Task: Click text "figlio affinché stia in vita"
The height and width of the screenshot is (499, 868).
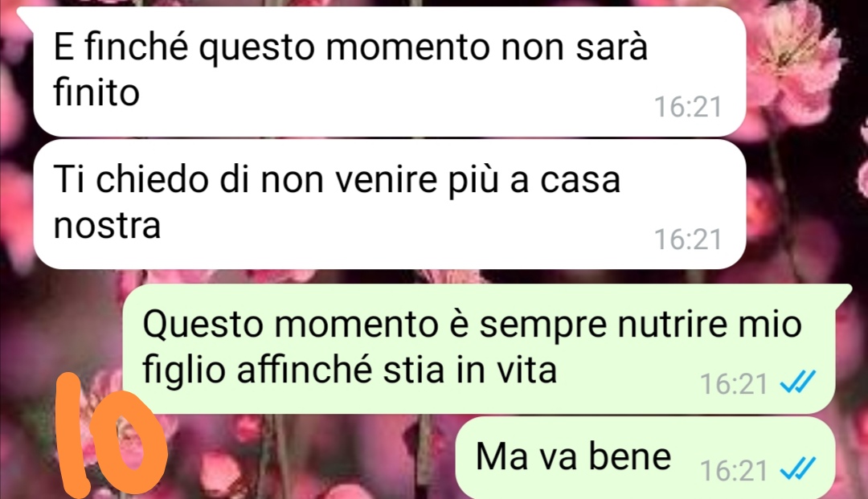Action: pyautogui.click(x=350, y=370)
